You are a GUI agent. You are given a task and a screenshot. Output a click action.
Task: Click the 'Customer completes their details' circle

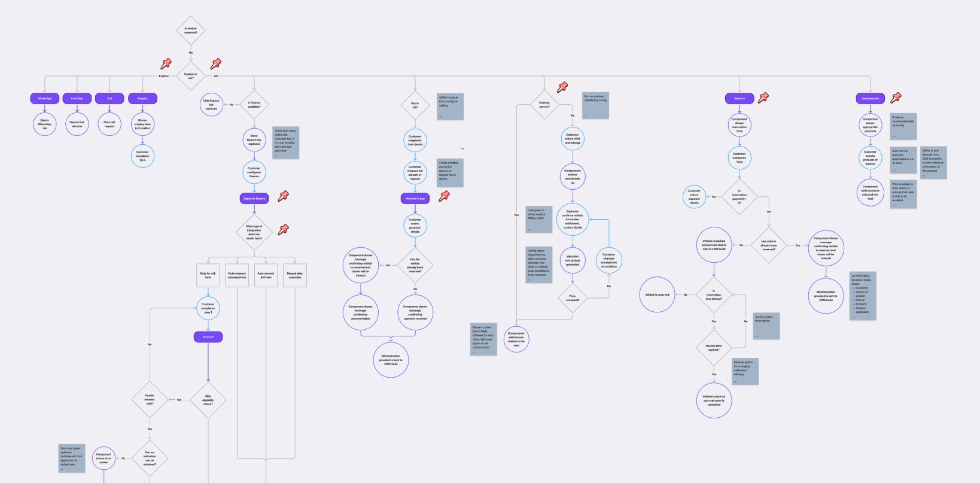point(415,140)
